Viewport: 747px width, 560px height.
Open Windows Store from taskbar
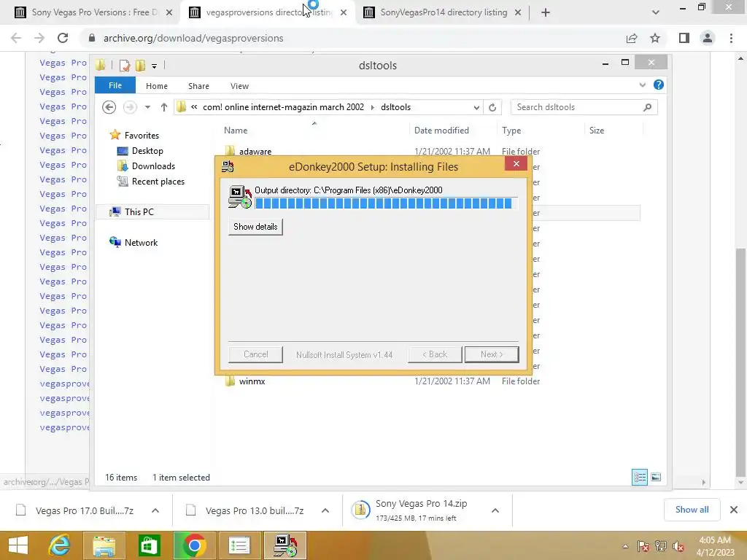coord(149,545)
